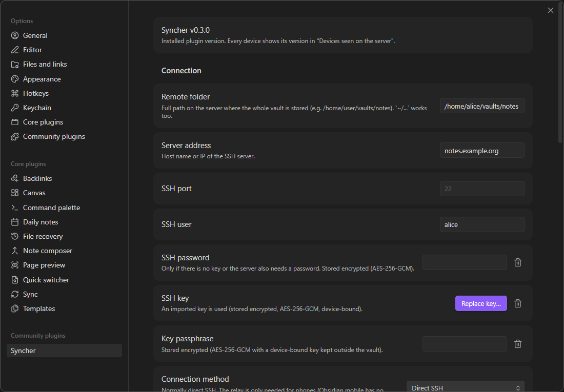
Task: Click the Keychain key icon
Action: click(15, 108)
